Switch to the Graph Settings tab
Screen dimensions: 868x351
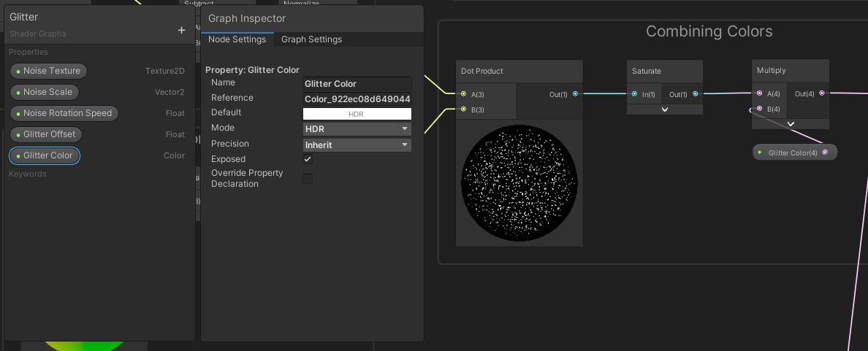tap(311, 39)
